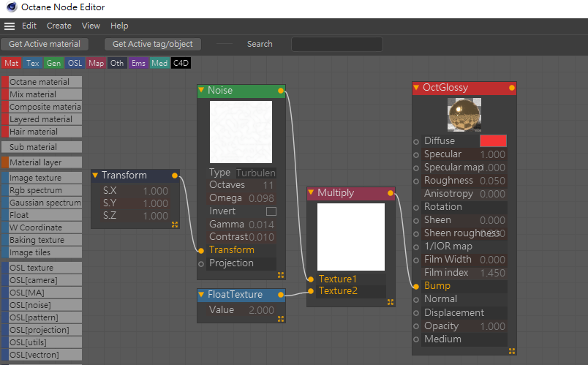Click the Noise node output port
The width and height of the screenshot is (588, 365).
coord(281,91)
